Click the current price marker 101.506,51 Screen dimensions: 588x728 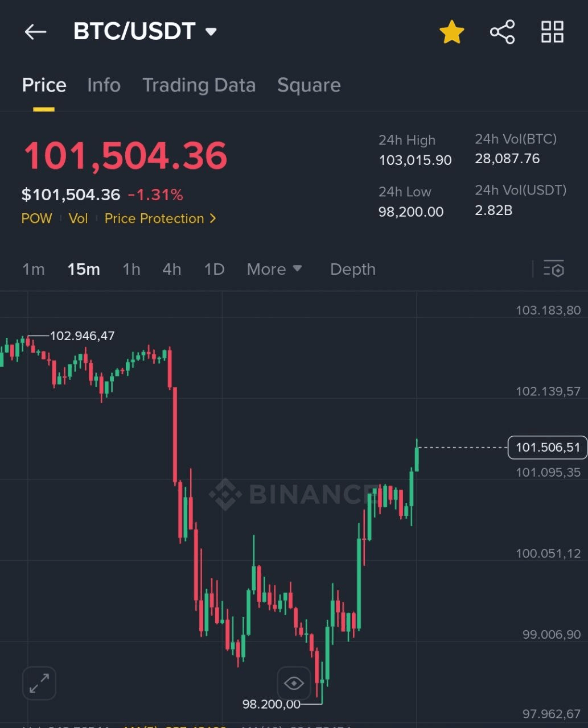coord(548,448)
